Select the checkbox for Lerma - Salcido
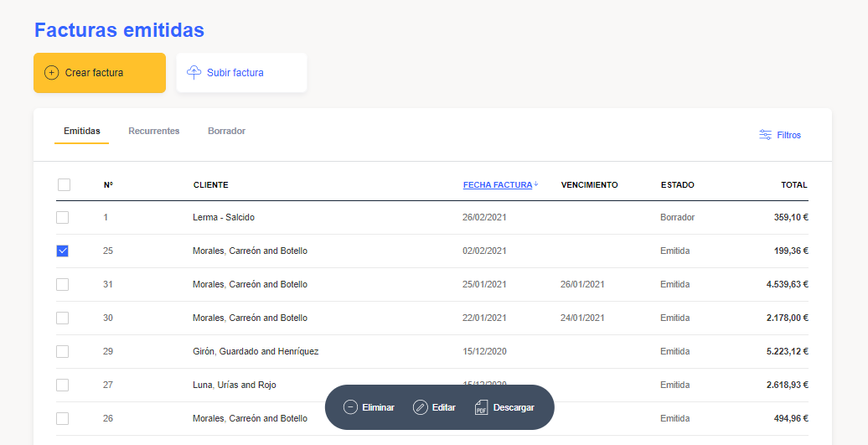868x445 pixels. pyautogui.click(x=62, y=217)
